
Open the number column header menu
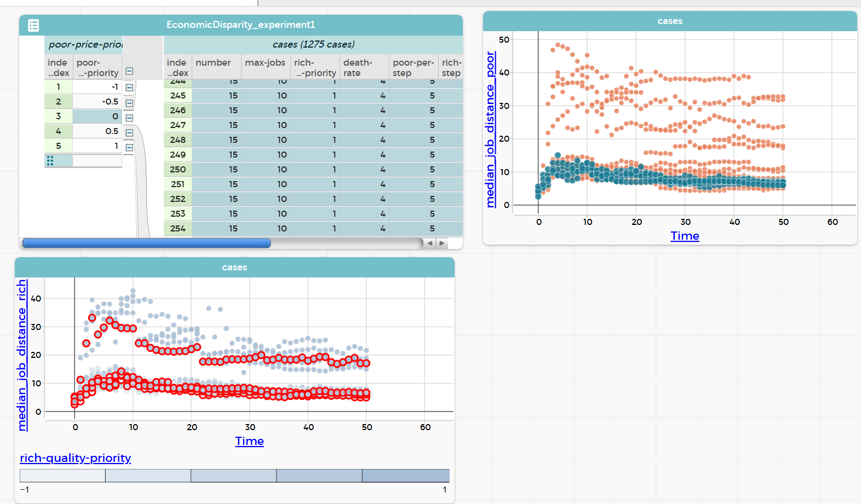point(213,63)
